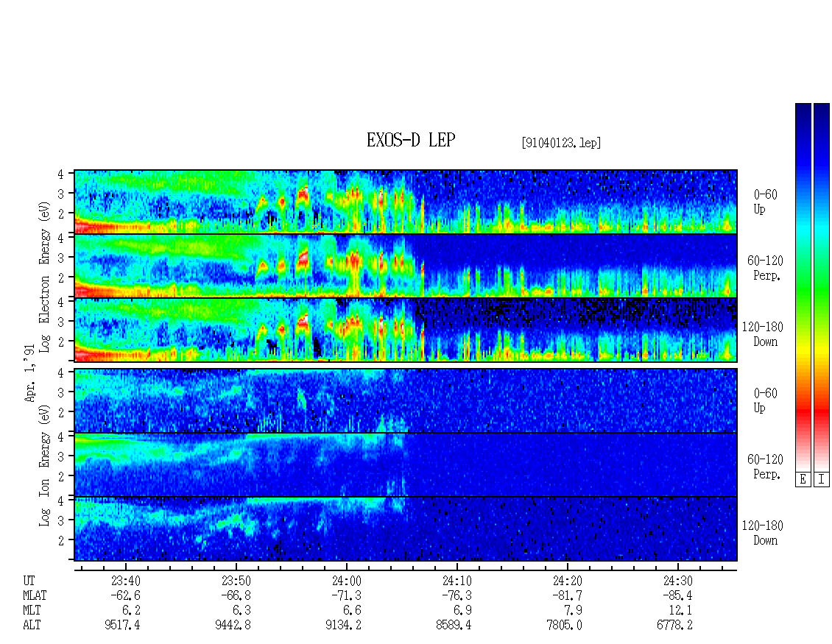Click the "Apr. 1,'91" date label
The image size is (832, 644).
[30, 372]
